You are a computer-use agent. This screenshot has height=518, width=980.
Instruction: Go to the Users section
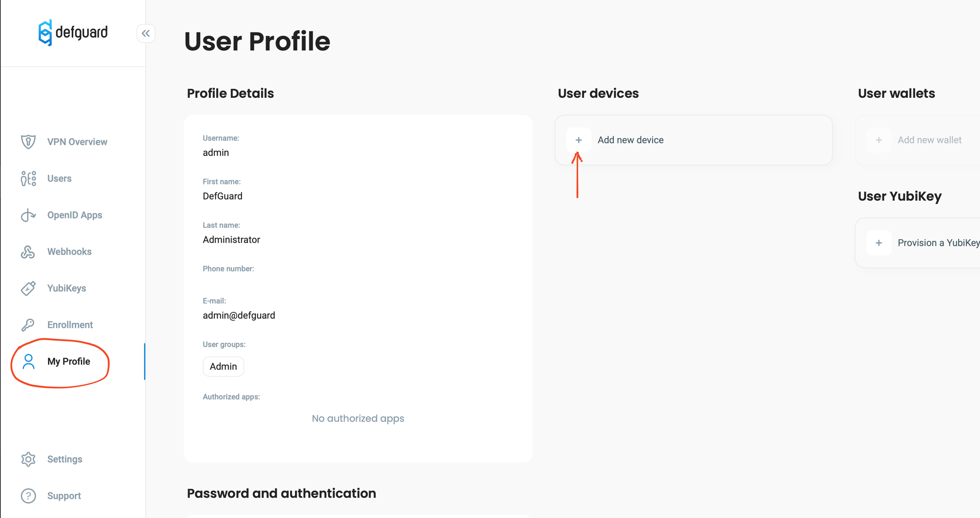(59, 178)
